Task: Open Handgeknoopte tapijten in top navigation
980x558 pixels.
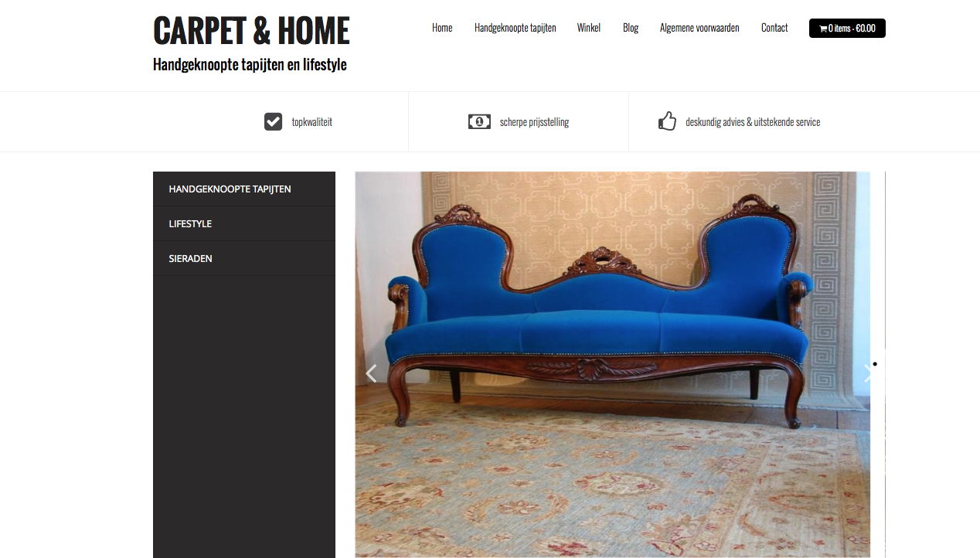Action: [515, 28]
